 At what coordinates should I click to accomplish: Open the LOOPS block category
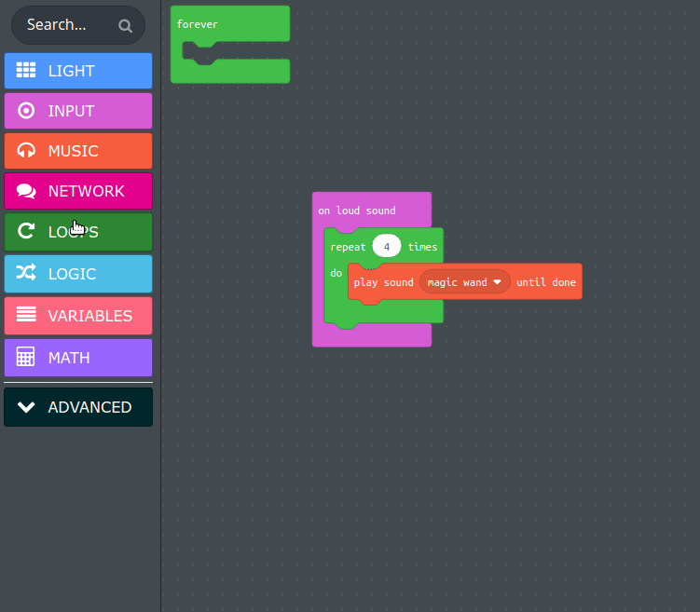click(x=78, y=232)
